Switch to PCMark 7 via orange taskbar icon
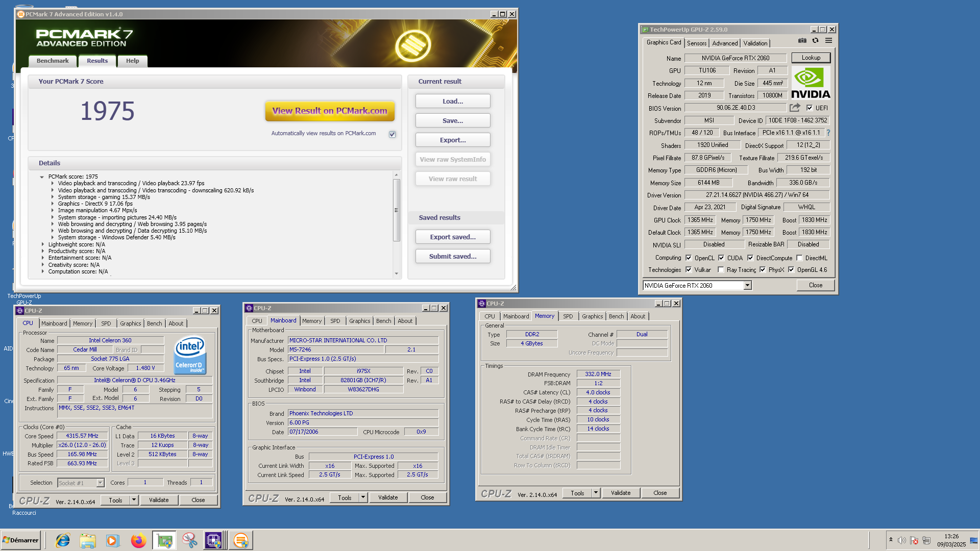Image resolution: width=980 pixels, height=551 pixels. tap(241, 540)
